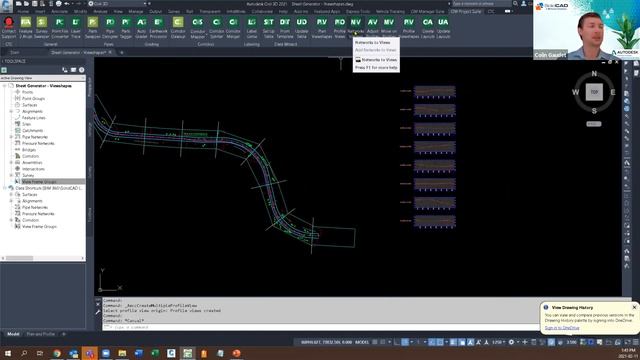Toggle the grid display in status bar
The width and height of the screenshot is (640, 360).
click(x=375, y=342)
